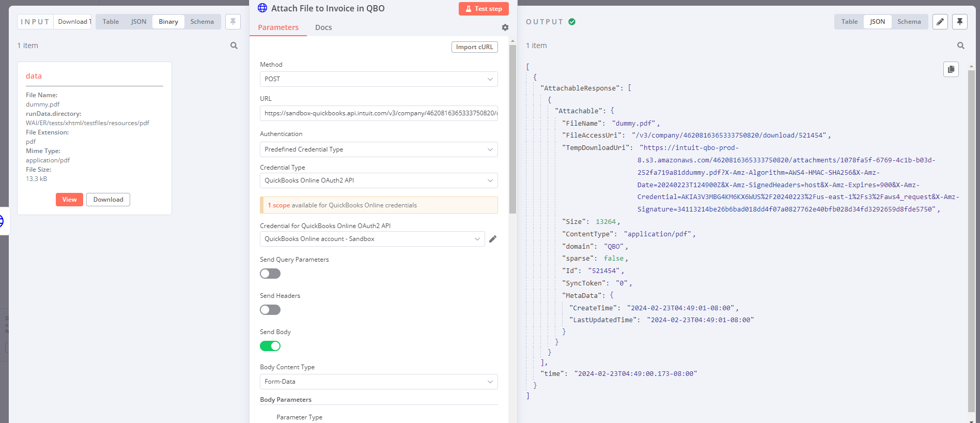
Task: Open the Credential Type dropdown
Action: coord(379,180)
